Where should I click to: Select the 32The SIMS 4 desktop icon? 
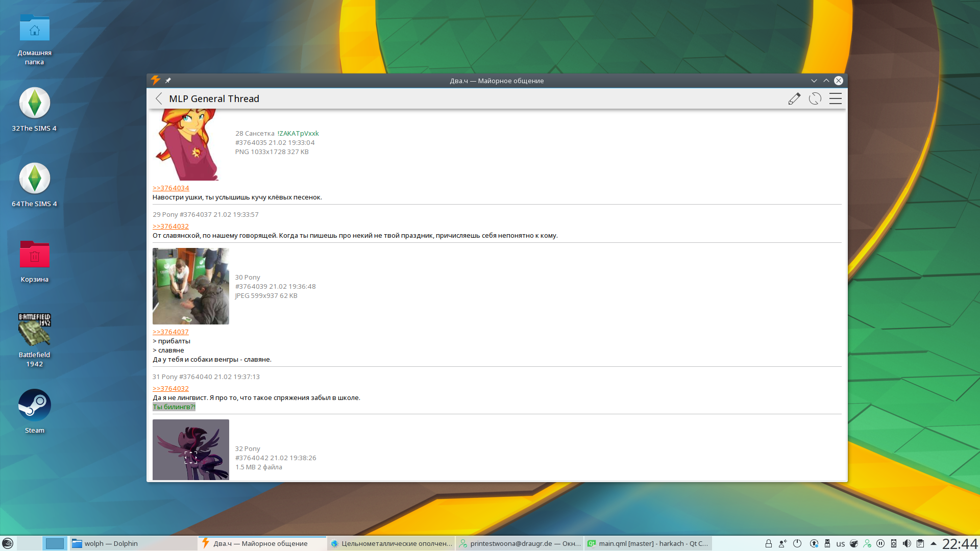pyautogui.click(x=35, y=110)
